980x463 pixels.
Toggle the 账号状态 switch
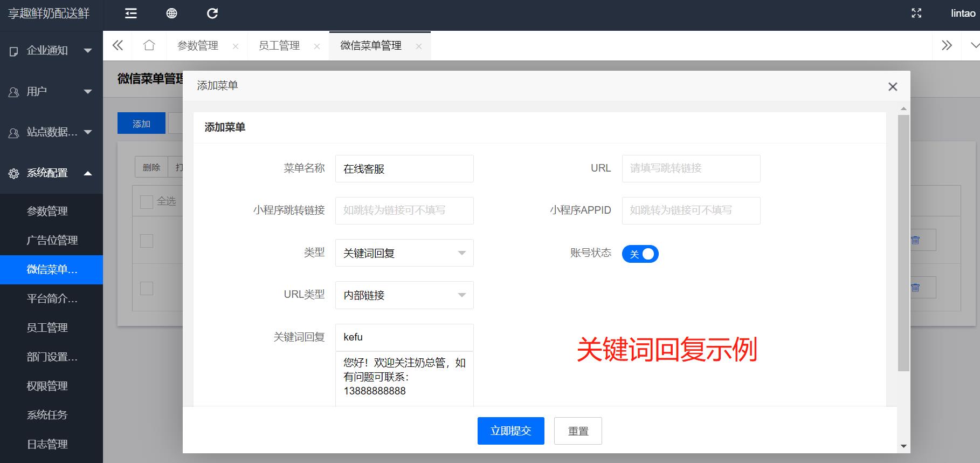[x=640, y=254]
